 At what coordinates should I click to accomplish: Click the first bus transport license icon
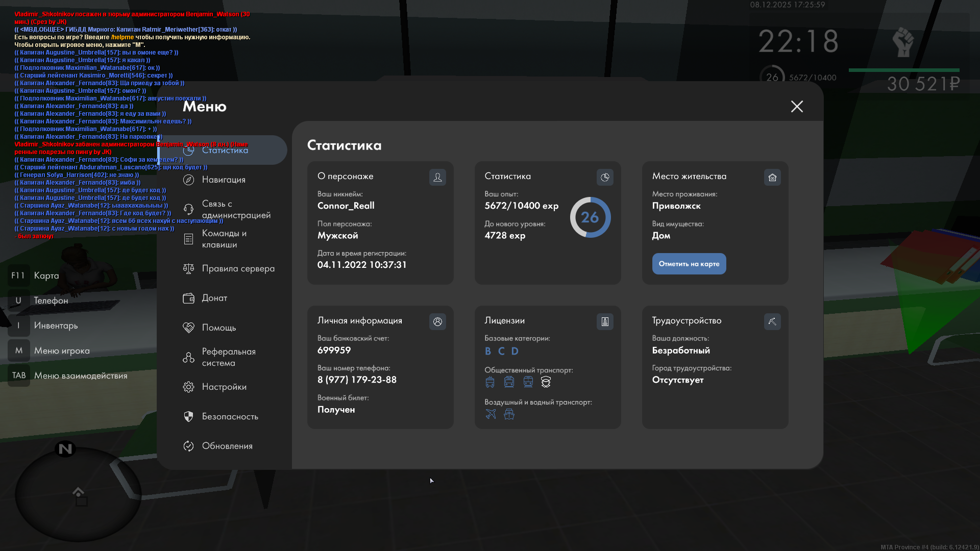[490, 382]
